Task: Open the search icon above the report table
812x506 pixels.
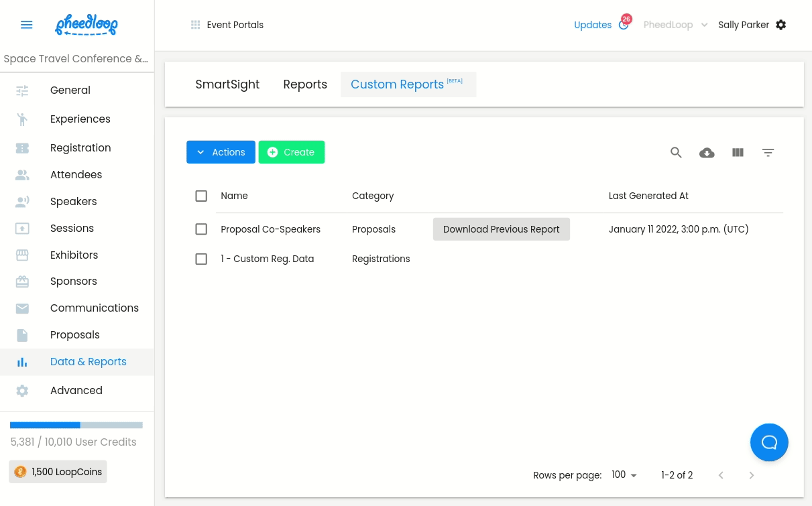Action: [676, 152]
